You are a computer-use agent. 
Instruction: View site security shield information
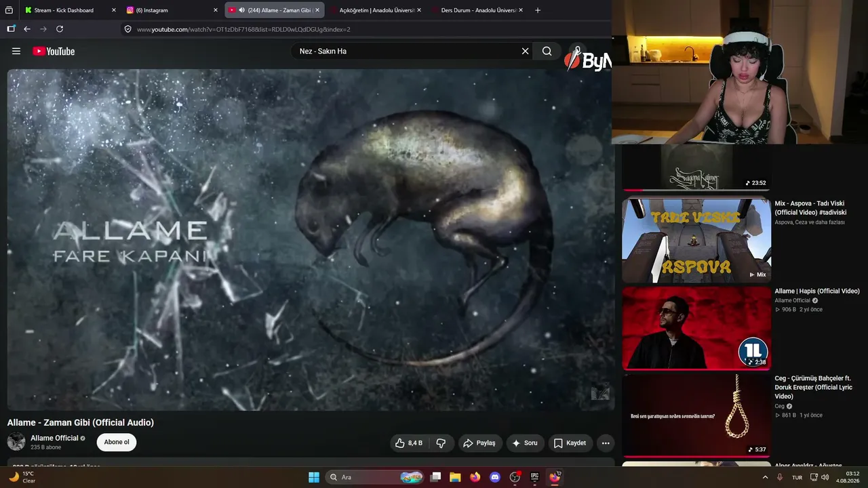tap(127, 29)
